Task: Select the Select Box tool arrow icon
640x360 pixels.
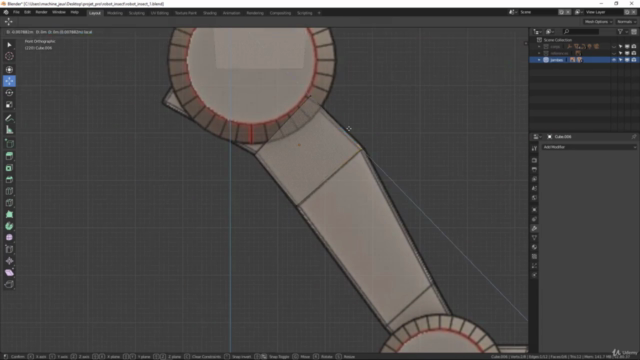Action: (9, 44)
